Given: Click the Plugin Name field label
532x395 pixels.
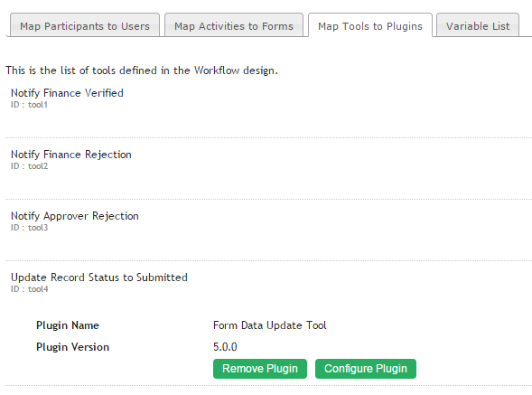Looking at the screenshot, I should pos(68,325).
